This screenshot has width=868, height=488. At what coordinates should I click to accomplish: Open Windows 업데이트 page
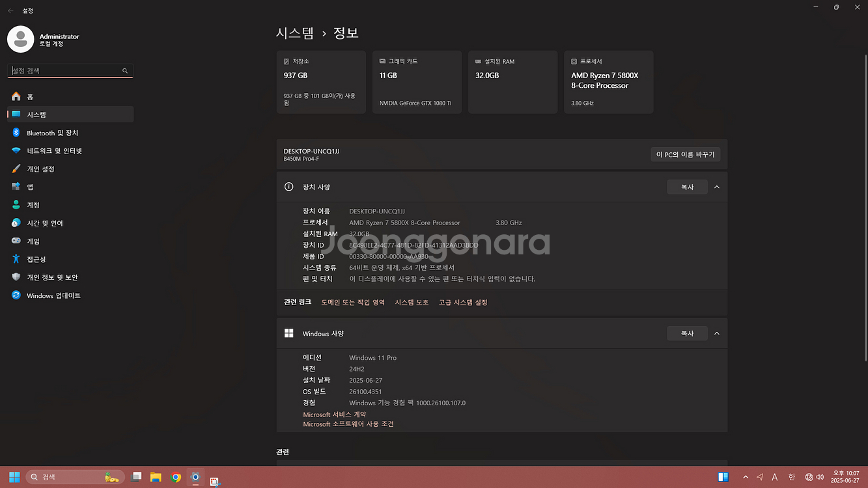pos(70,295)
